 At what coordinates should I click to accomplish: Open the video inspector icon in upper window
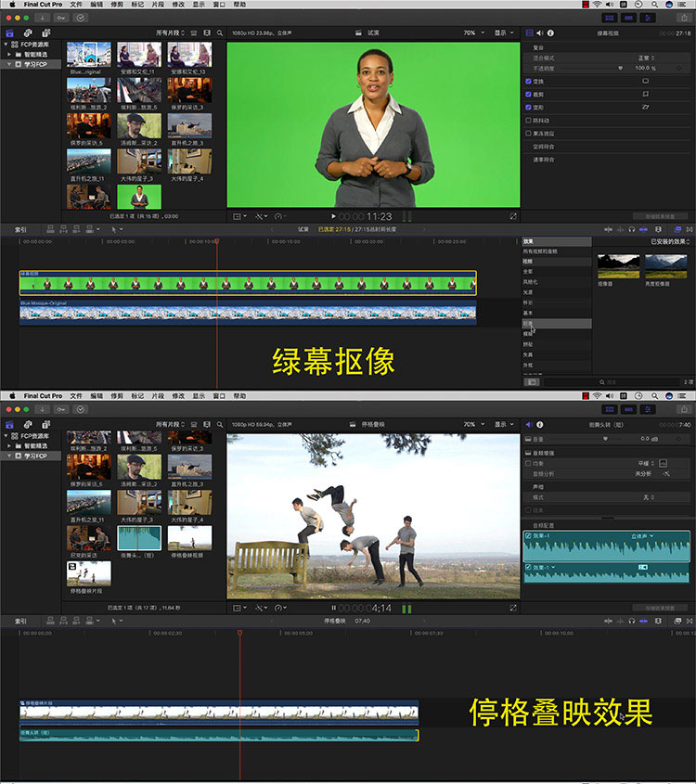tap(530, 33)
